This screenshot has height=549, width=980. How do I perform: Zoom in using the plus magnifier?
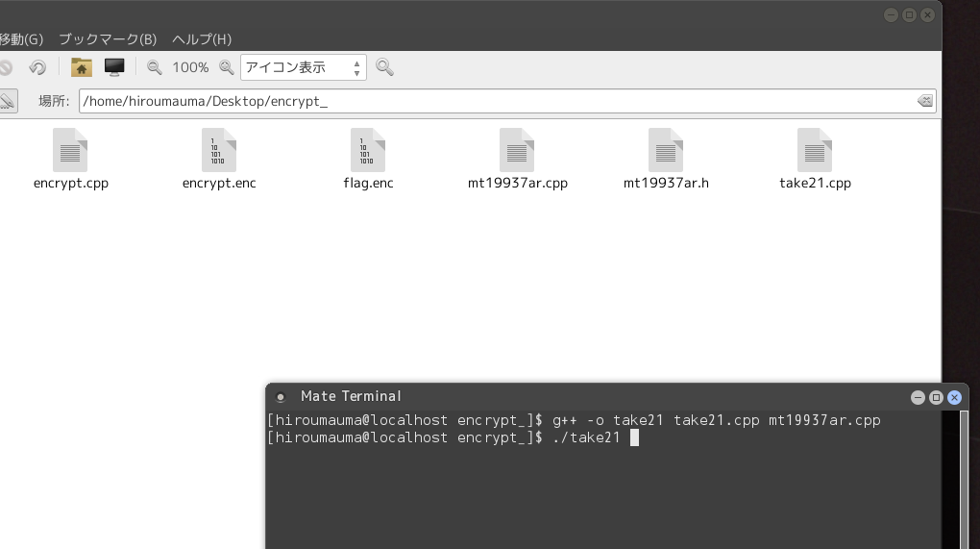click(x=227, y=67)
